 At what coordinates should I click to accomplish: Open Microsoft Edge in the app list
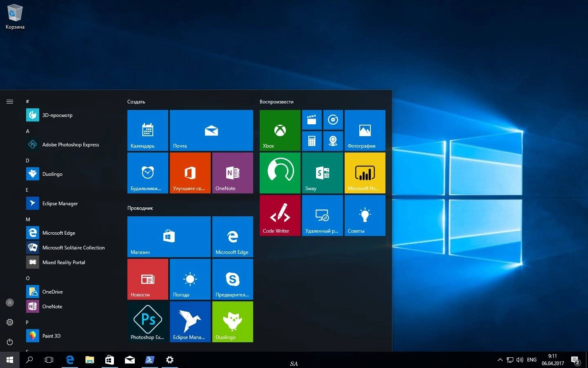pos(71,233)
